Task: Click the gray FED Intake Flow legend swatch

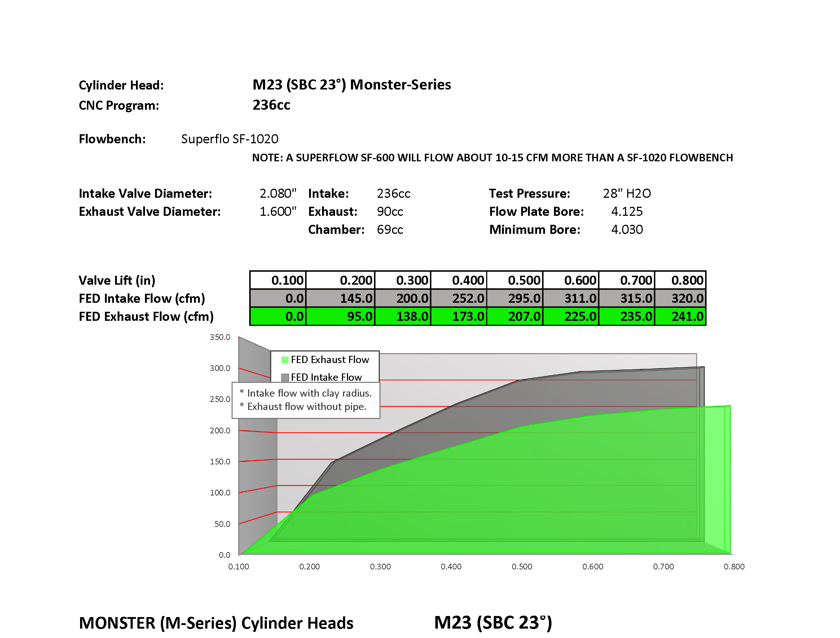Action: click(285, 377)
